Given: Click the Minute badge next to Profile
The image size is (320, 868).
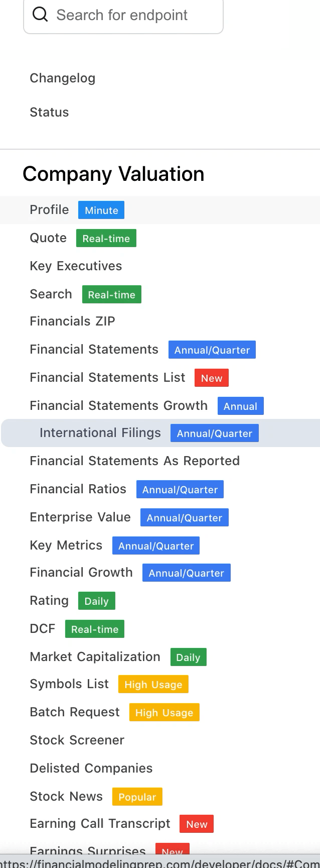Looking at the screenshot, I should coord(101,210).
